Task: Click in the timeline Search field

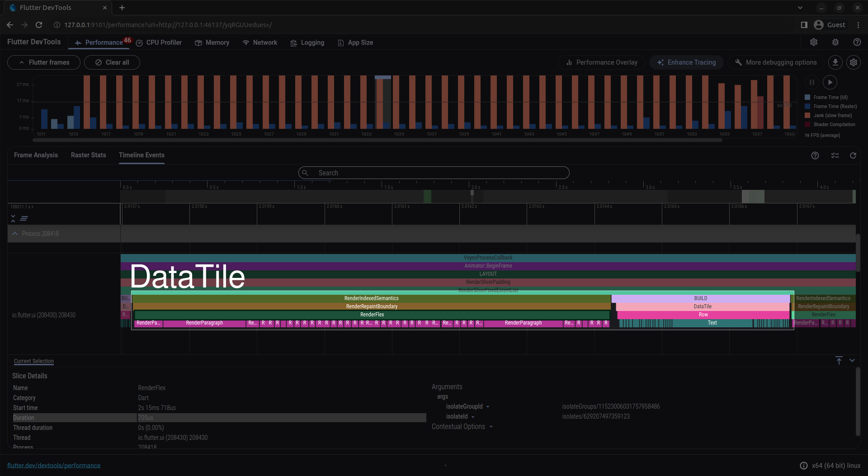Action: coord(434,173)
